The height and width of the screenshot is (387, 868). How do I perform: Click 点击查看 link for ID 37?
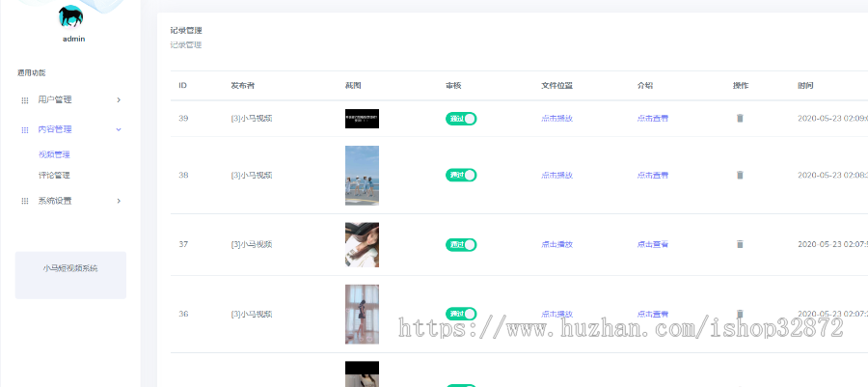tap(653, 244)
